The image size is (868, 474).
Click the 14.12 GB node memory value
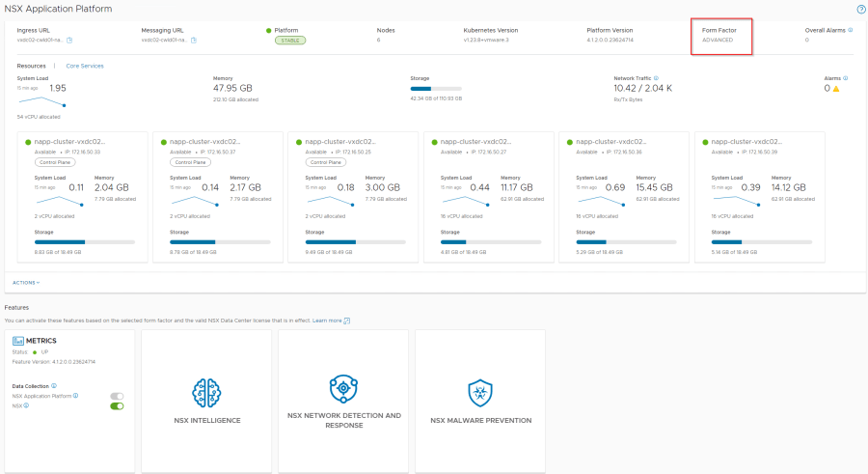pos(788,187)
